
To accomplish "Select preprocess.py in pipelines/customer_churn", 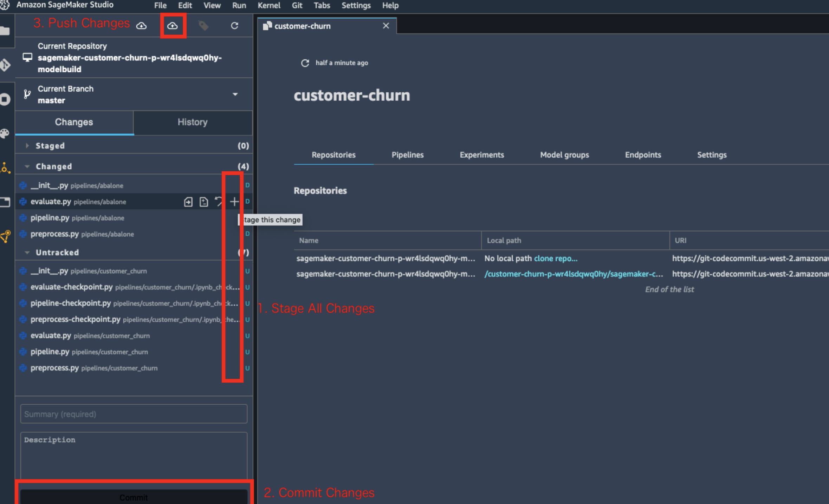I will click(x=134, y=368).
